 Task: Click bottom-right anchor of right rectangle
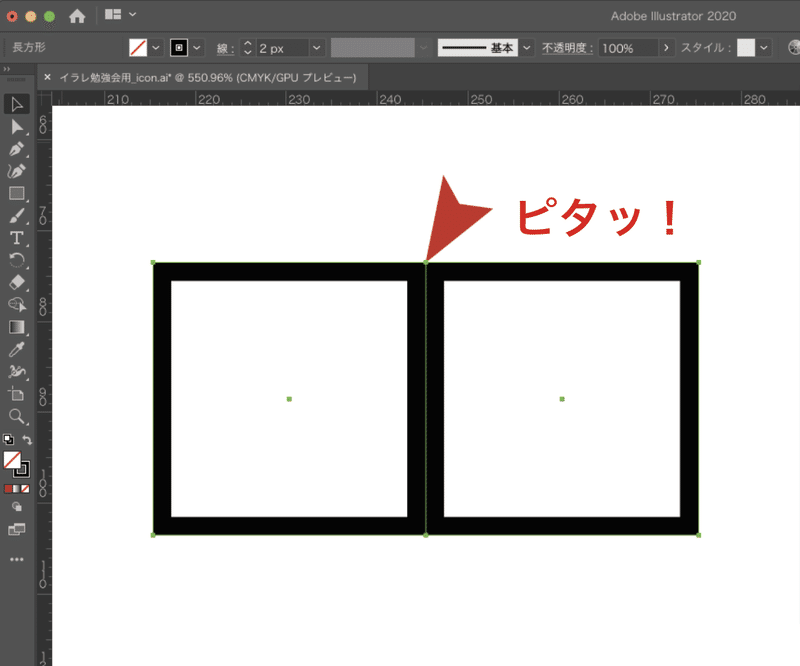point(698,535)
